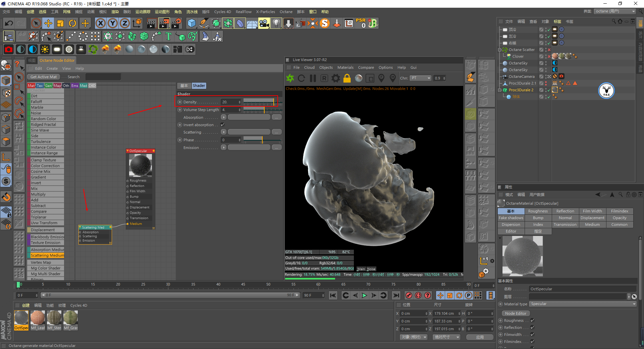
Task: Collapse the Proc3Durale 2 tree item
Action: coord(499,90)
